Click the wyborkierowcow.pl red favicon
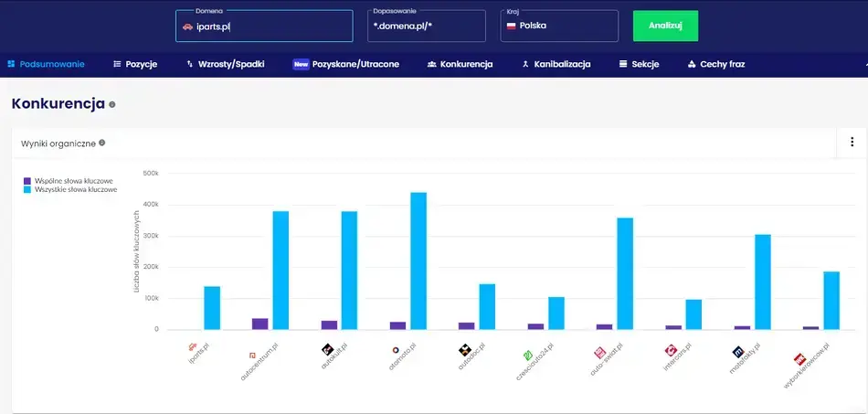This screenshot has height=414, width=868. [x=799, y=359]
